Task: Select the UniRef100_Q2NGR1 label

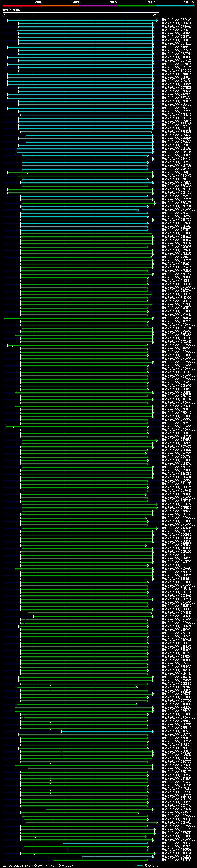Action: (x=177, y=822)
